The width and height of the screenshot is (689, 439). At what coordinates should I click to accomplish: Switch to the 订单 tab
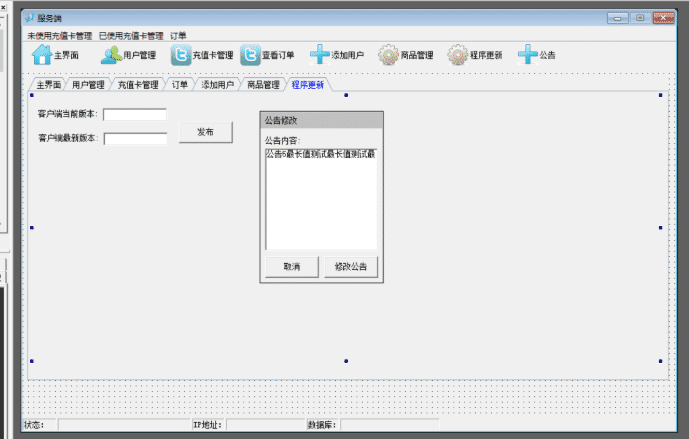coord(180,85)
